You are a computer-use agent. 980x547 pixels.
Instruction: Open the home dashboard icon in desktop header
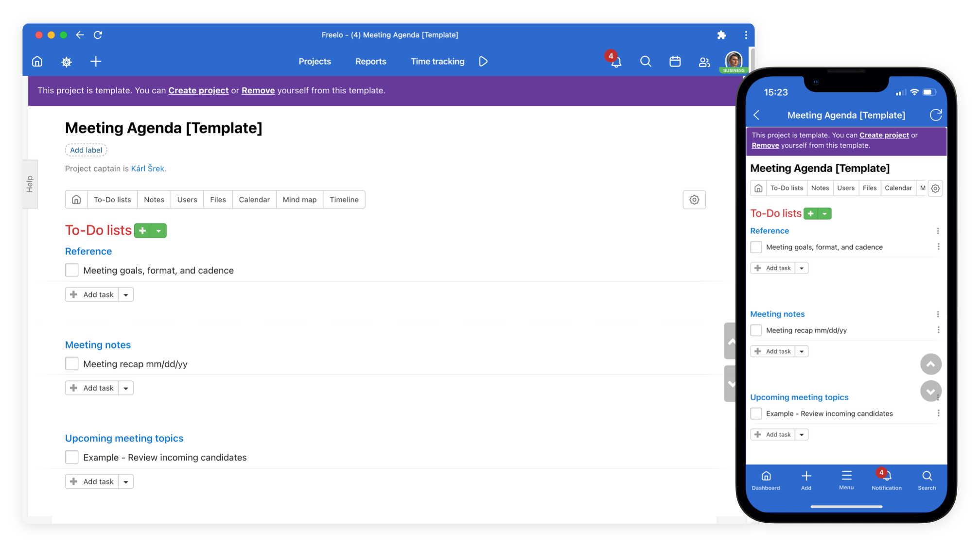[37, 62]
